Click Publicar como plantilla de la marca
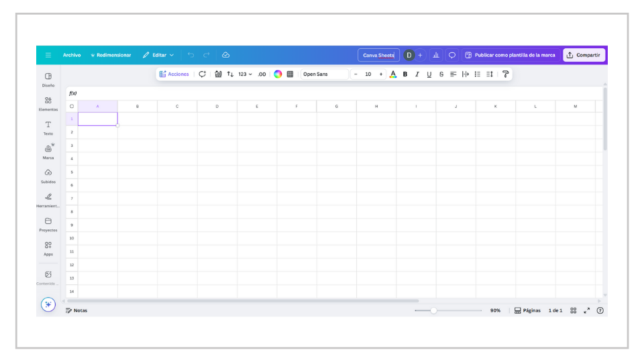This screenshot has height=362, width=644. 510,55
